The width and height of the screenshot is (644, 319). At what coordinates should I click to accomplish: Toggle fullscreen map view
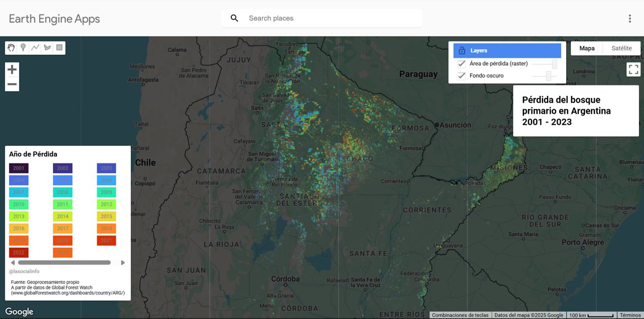point(633,70)
